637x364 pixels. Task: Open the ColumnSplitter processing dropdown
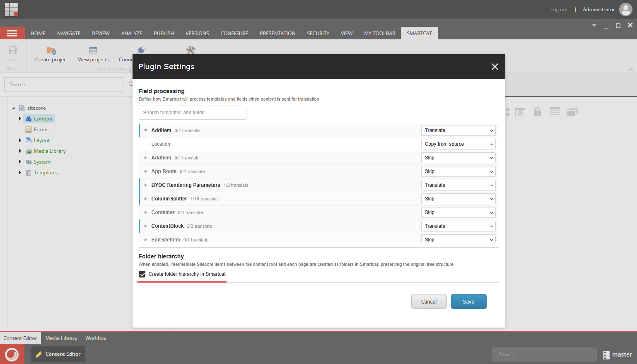pyautogui.click(x=458, y=199)
